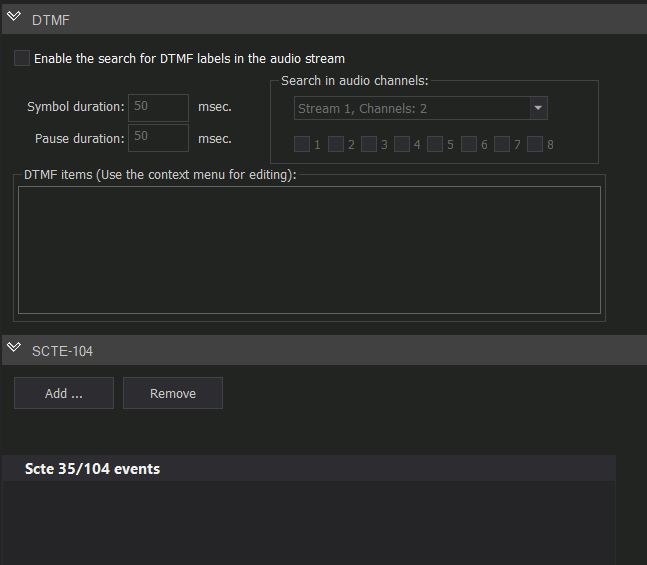Click the Add ... button
The image size is (647, 565).
[64, 393]
